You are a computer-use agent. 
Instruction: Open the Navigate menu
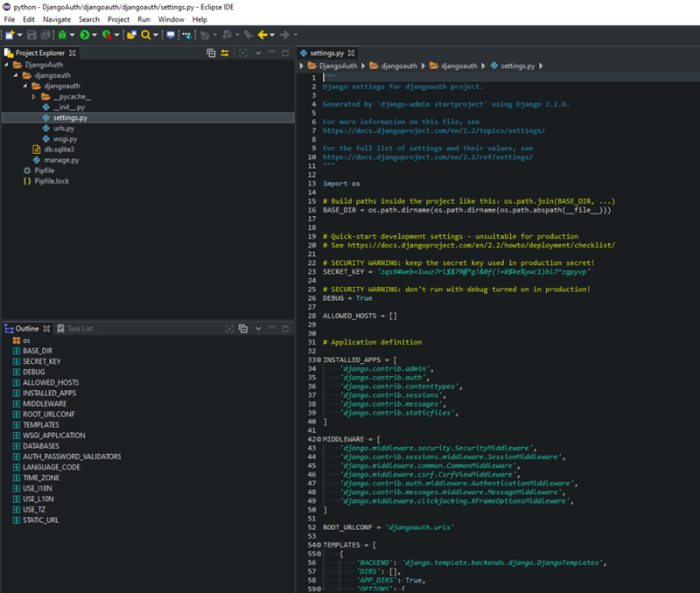(x=57, y=19)
